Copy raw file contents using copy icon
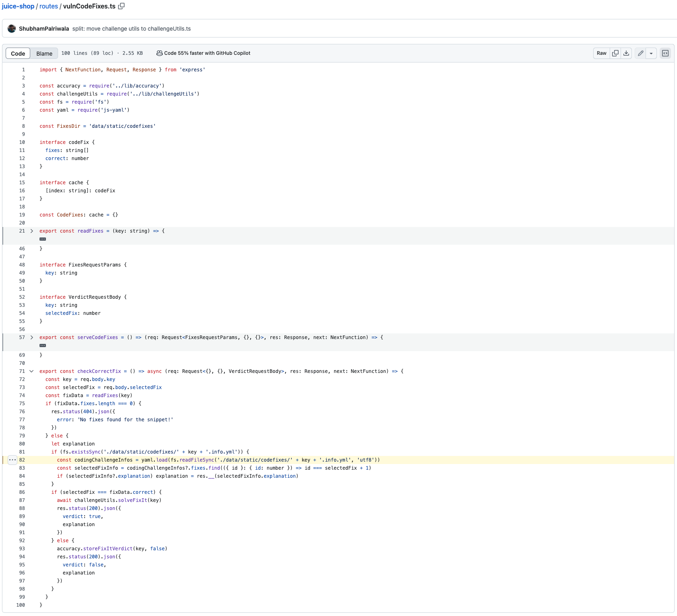Screen dimensions: 677x616 [x=615, y=53]
